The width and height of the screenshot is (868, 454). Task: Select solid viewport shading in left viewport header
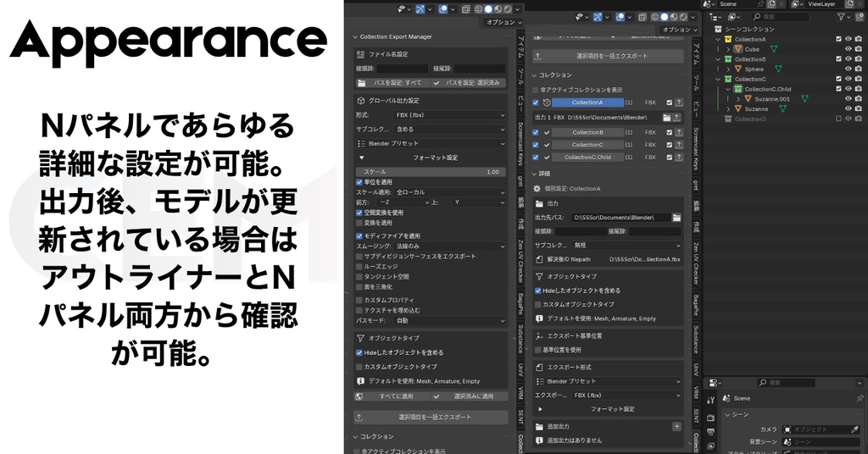pos(488,8)
